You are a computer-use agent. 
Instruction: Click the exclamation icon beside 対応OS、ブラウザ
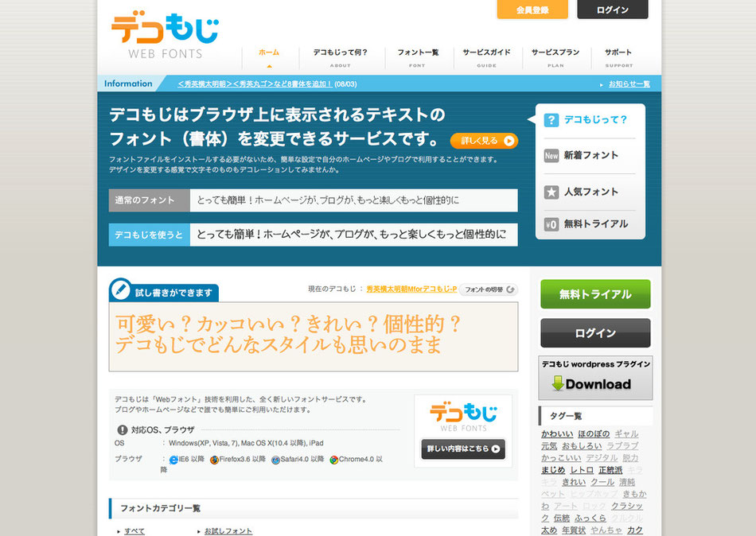click(123, 430)
